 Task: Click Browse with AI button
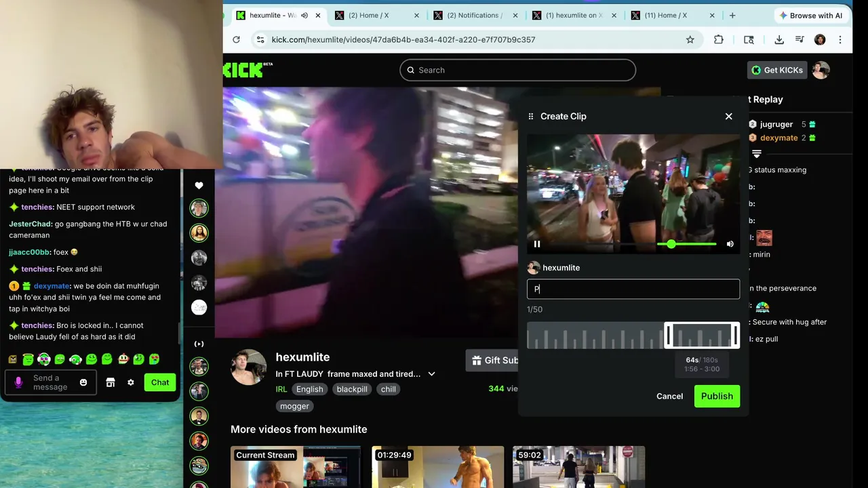coord(810,16)
